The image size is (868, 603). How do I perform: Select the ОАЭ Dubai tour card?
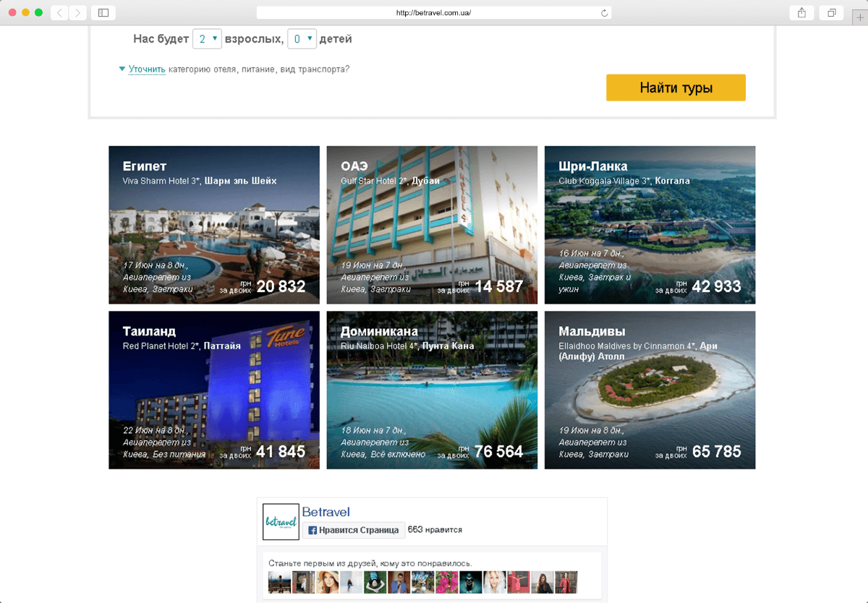click(432, 225)
